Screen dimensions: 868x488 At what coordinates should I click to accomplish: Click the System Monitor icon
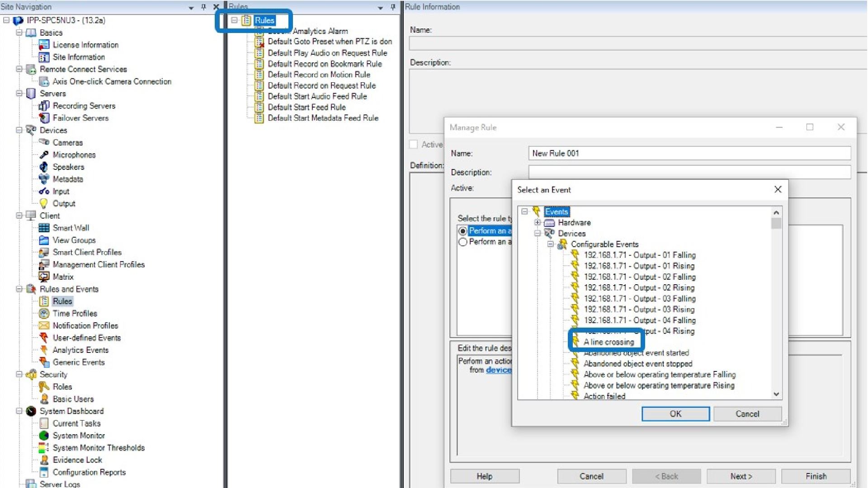[x=44, y=436]
